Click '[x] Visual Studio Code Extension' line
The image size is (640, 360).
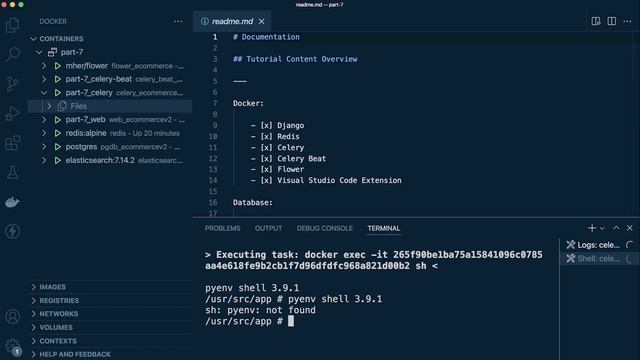click(x=331, y=180)
